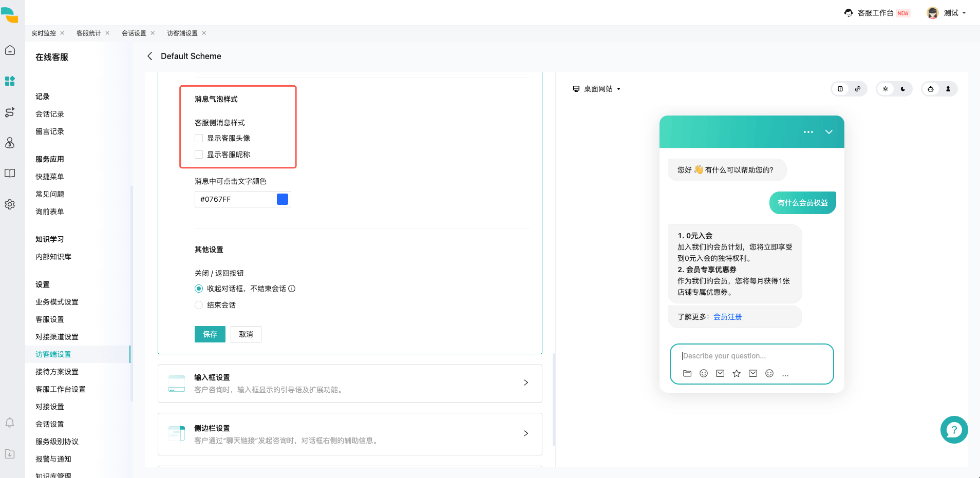Open 快捷菜单 in sidebar
The image size is (980, 478).
[50, 177]
